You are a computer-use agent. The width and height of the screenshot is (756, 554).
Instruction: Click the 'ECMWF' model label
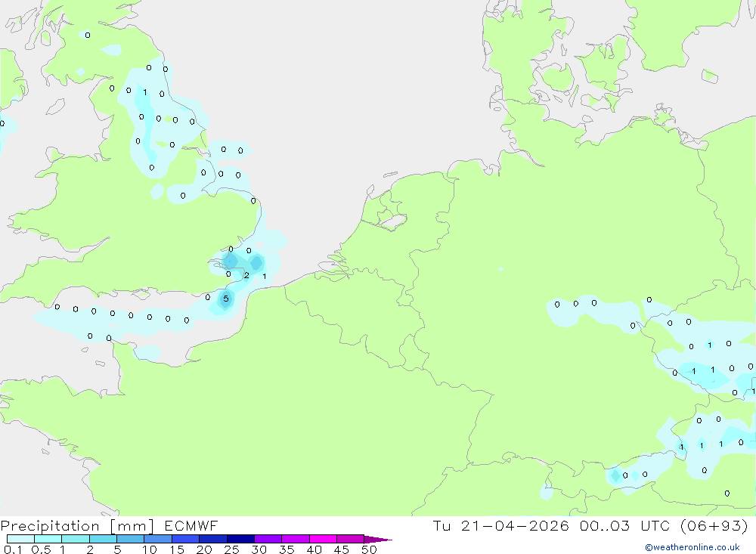pyautogui.click(x=191, y=526)
